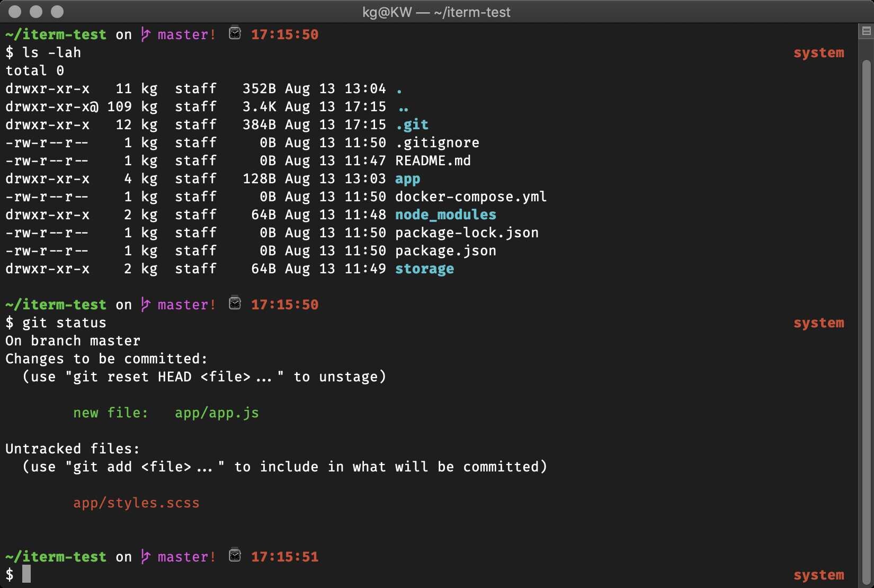This screenshot has height=588, width=874.
Task: Click 'docker-compose.yml' in the listing
Action: [471, 197]
